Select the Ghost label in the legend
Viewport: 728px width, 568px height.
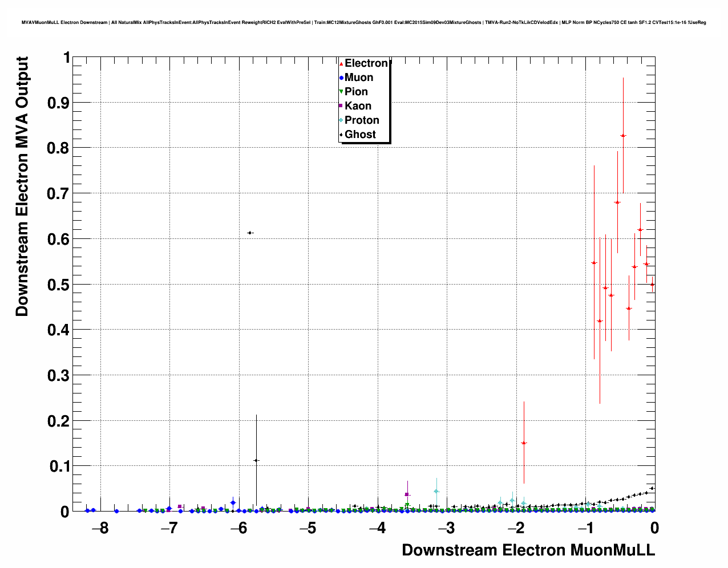pos(360,135)
